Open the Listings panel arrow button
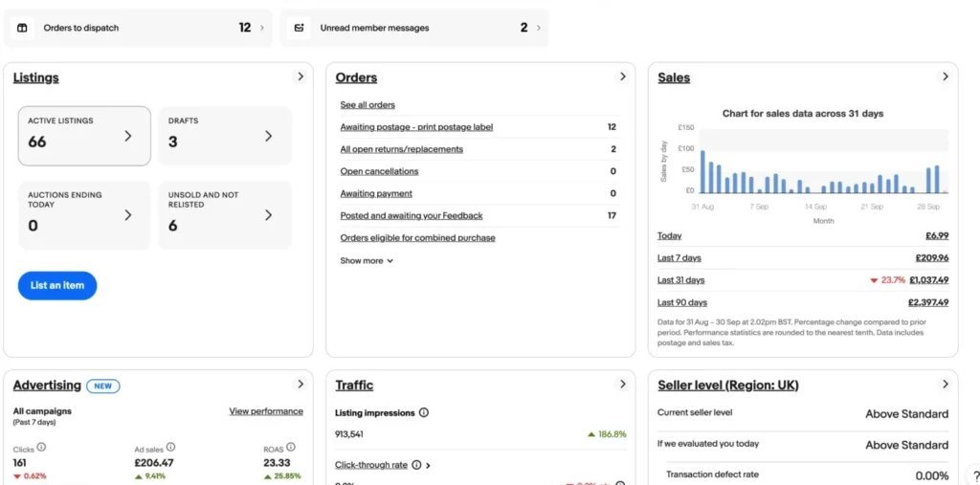Screen dimensions: 980x485 [x=300, y=77]
